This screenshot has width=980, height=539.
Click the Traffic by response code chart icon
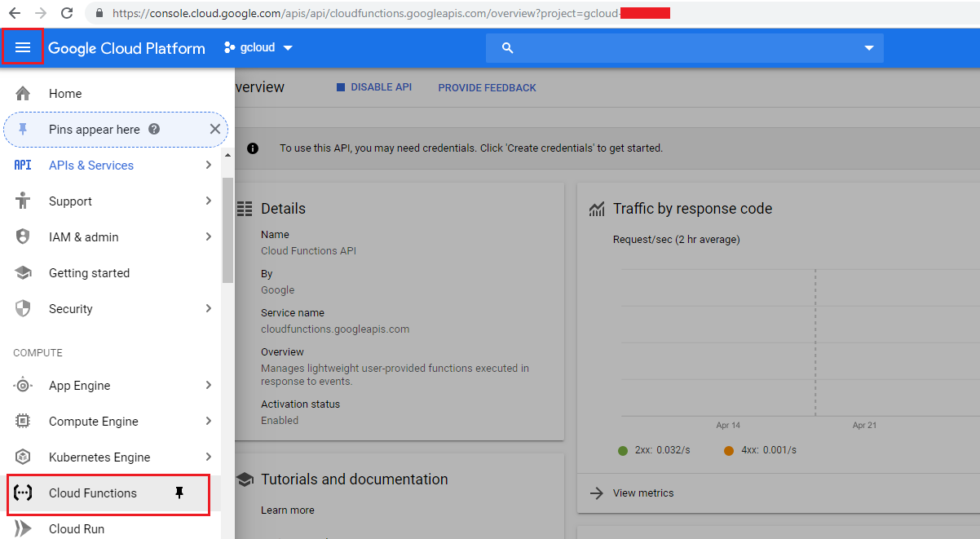pyautogui.click(x=597, y=209)
